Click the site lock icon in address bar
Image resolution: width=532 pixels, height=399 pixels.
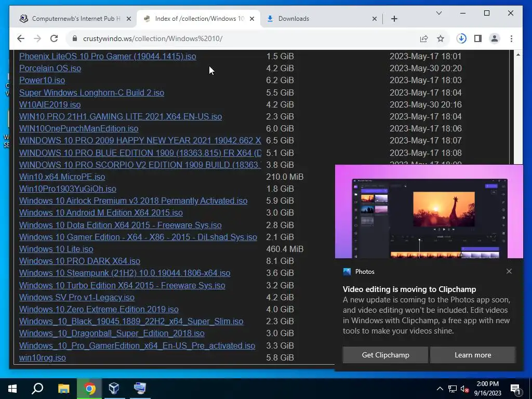(x=75, y=38)
